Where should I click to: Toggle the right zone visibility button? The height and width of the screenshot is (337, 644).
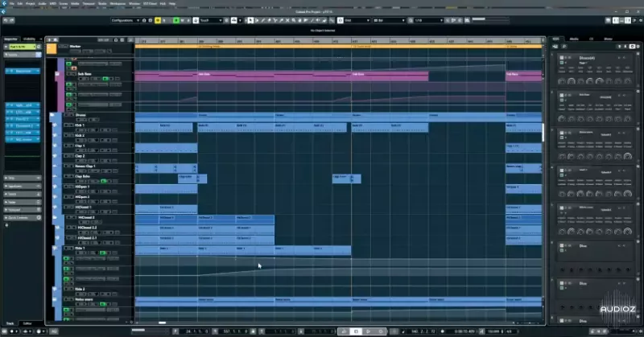(x=628, y=20)
